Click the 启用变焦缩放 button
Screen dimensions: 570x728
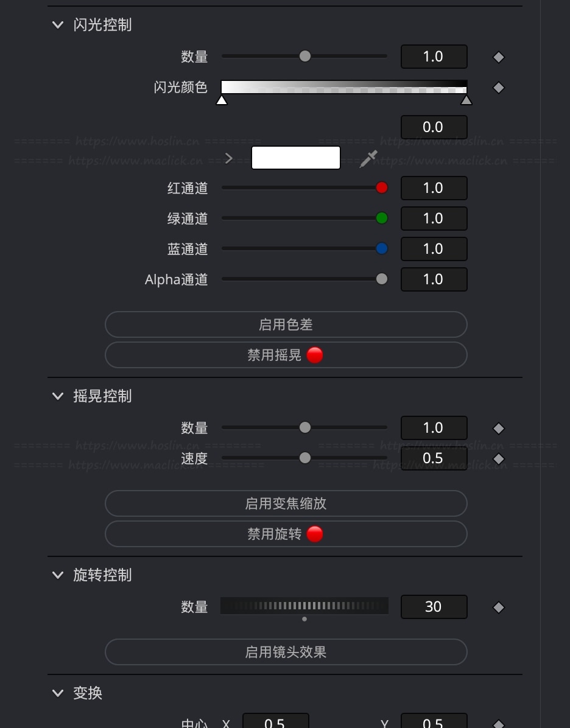point(286,504)
